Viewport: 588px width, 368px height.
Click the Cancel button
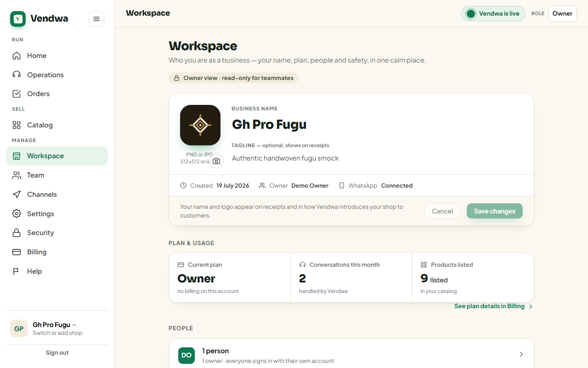click(442, 211)
